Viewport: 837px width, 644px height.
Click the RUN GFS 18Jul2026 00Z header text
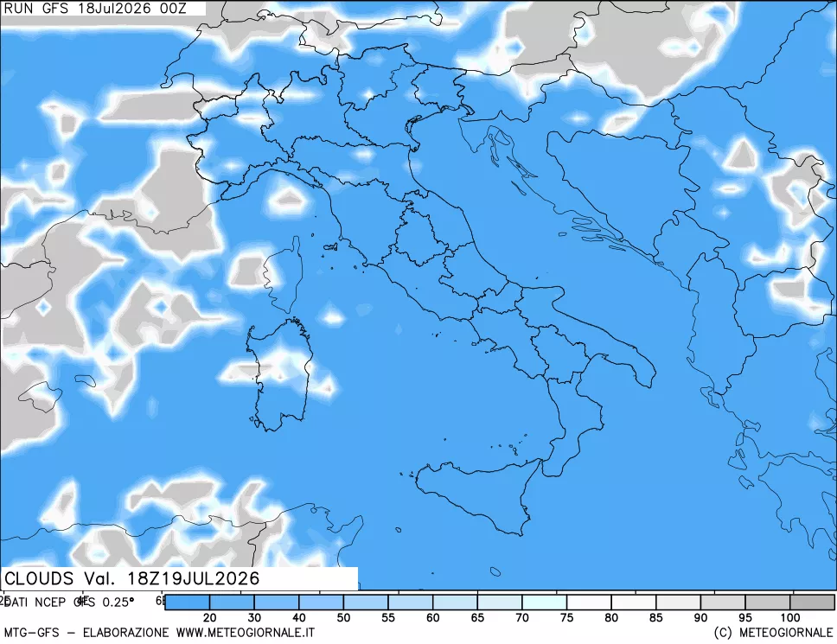(x=95, y=8)
